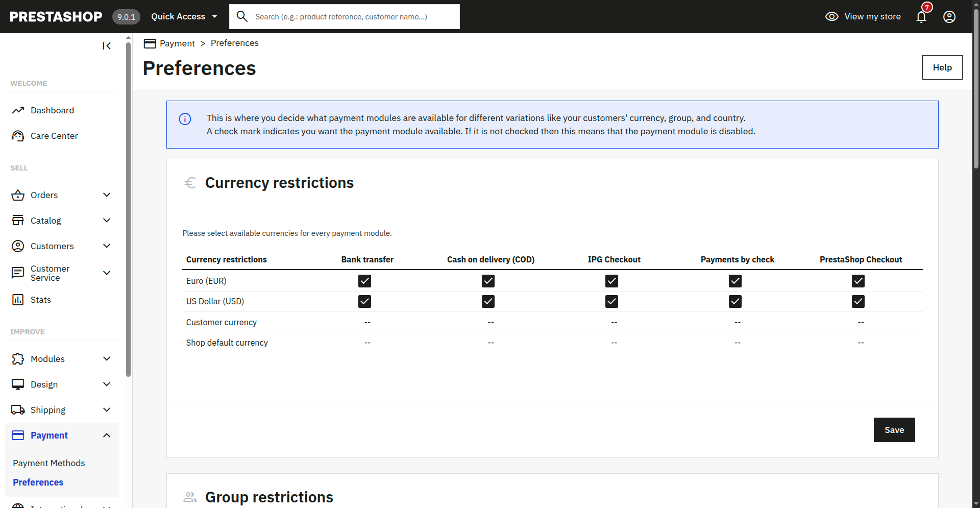Uncheck Euro for PrestaShop Checkout

(858, 281)
